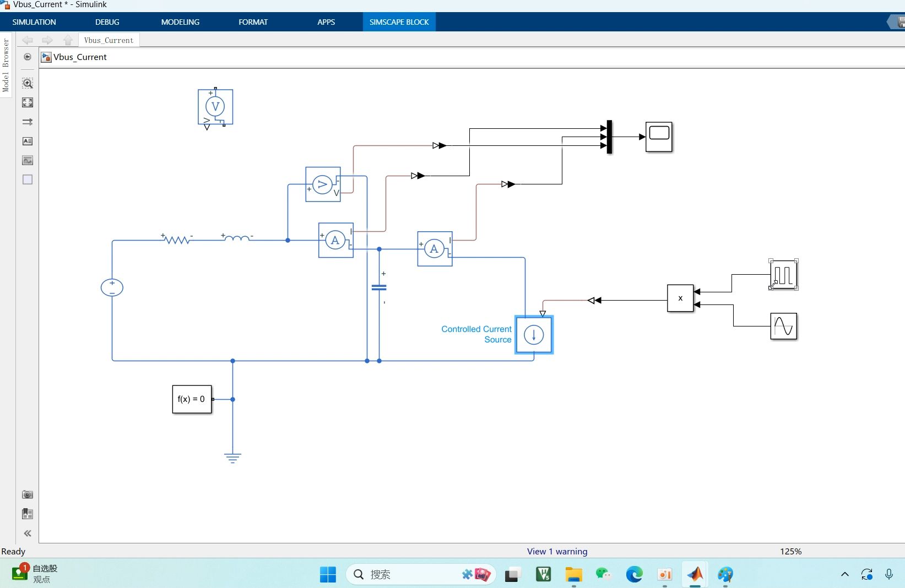Select the Pulse Generator block
Screen dimensions: 905x588
pyautogui.click(x=783, y=275)
